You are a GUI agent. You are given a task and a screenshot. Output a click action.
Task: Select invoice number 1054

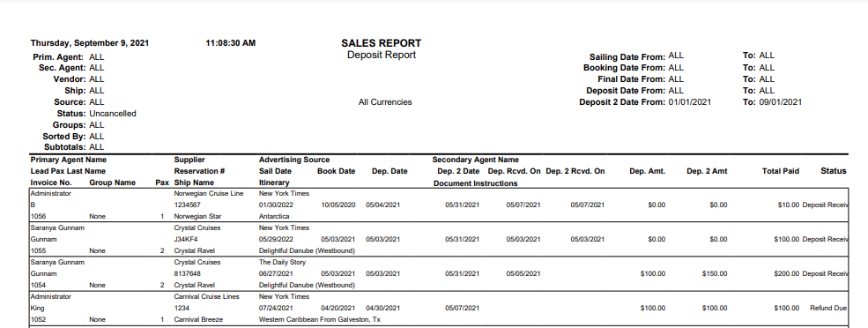point(38,286)
